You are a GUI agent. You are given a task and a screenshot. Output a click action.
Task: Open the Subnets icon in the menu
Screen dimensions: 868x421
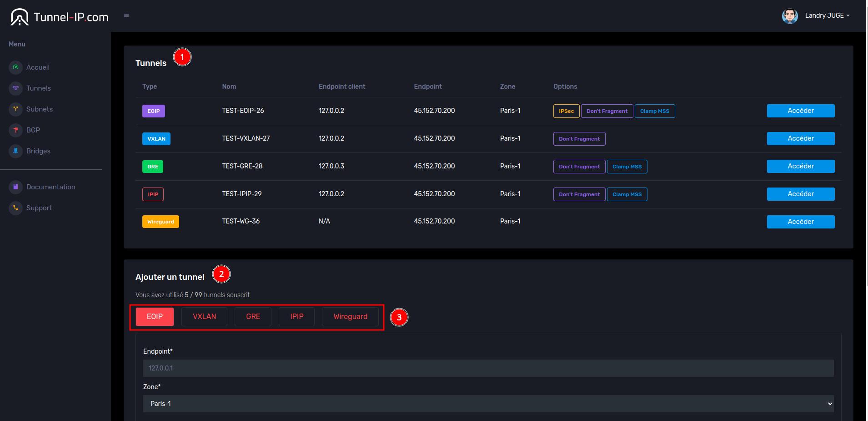pyautogui.click(x=15, y=109)
